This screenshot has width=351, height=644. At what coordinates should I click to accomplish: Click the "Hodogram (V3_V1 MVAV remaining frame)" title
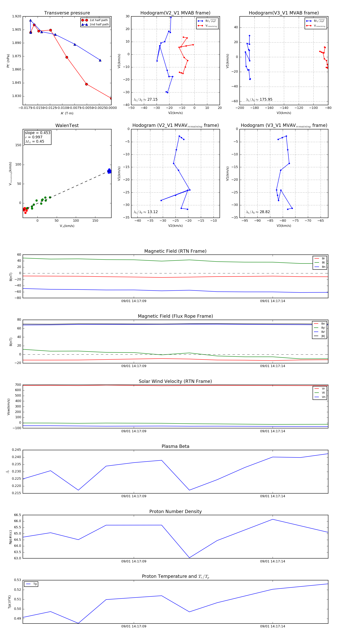coord(284,125)
